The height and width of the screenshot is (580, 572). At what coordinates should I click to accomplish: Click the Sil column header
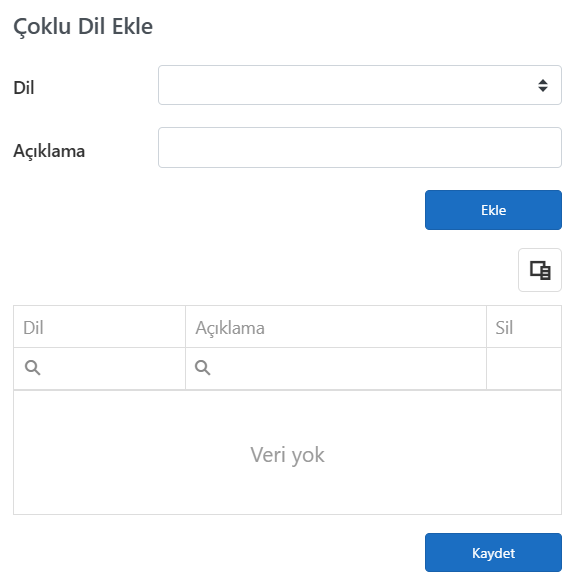[524, 327]
